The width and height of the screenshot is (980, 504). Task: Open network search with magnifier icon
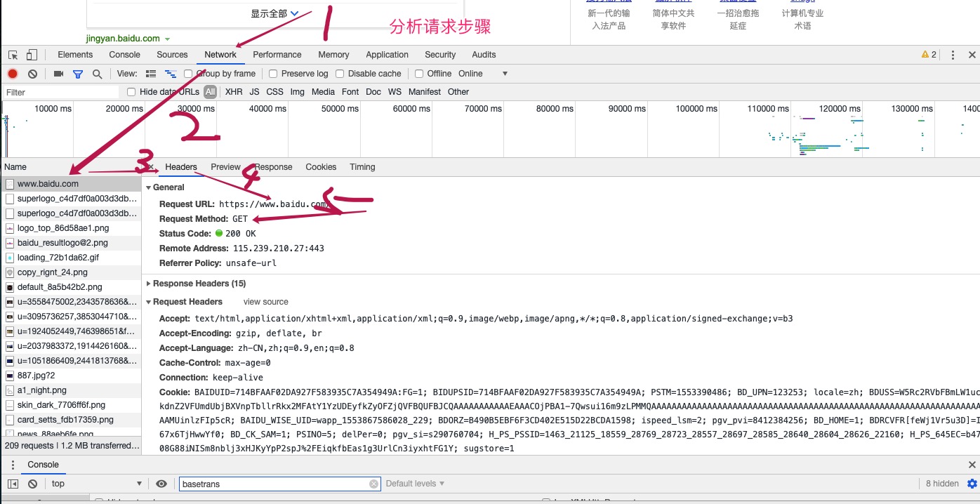[98, 74]
